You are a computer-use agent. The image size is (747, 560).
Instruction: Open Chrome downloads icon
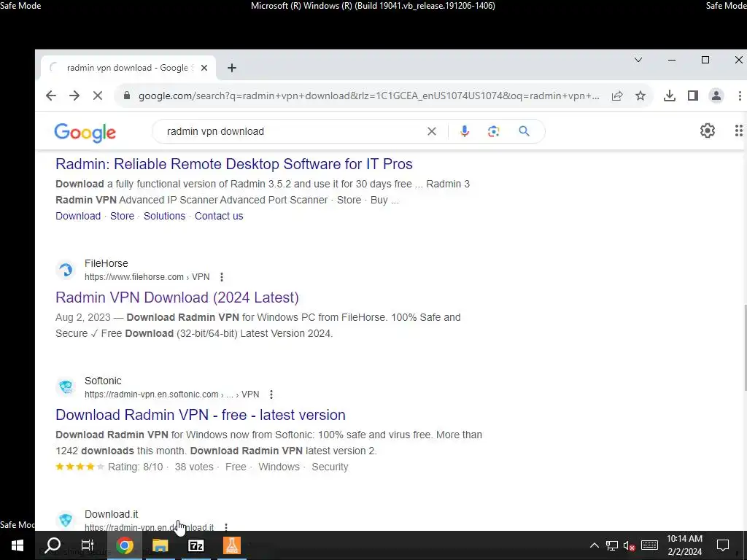click(670, 96)
